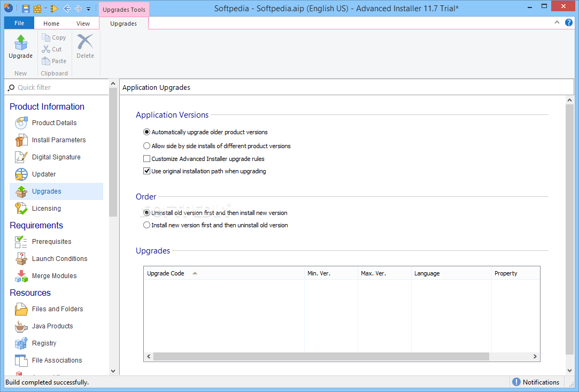The width and height of the screenshot is (579, 392).
Task: Click the sidebar scroll down arrow
Action: (113, 371)
